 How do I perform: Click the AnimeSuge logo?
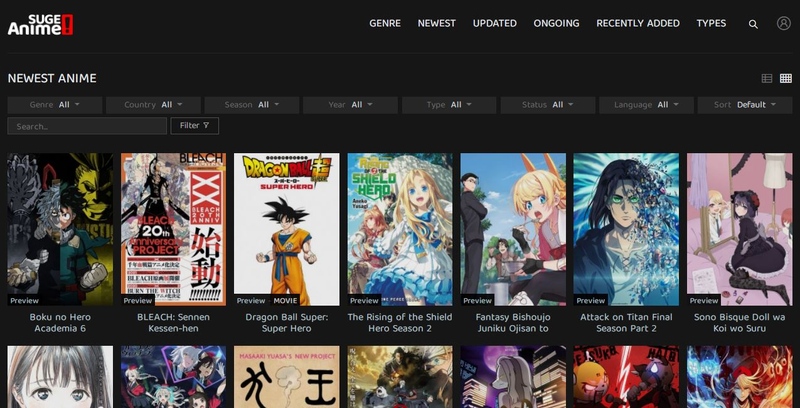pyautogui.click(x=40, y=22)
